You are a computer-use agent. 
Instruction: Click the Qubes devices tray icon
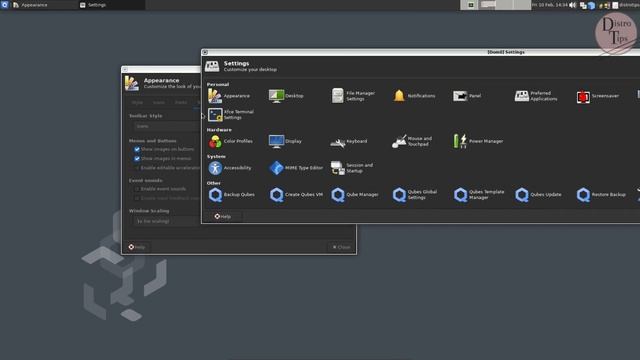click(x=583, y=5)
